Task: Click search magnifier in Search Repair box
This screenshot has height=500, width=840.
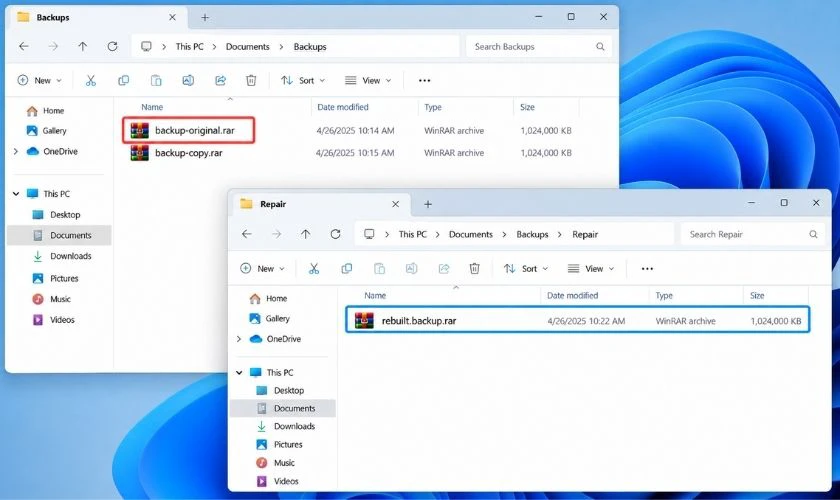Action: pyautogui.click(x=813, y=234)
